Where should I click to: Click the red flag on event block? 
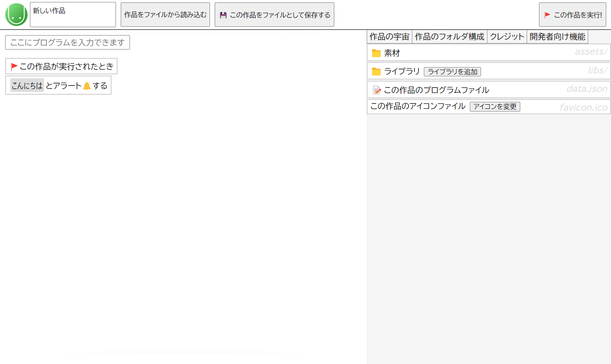[14, 66]
